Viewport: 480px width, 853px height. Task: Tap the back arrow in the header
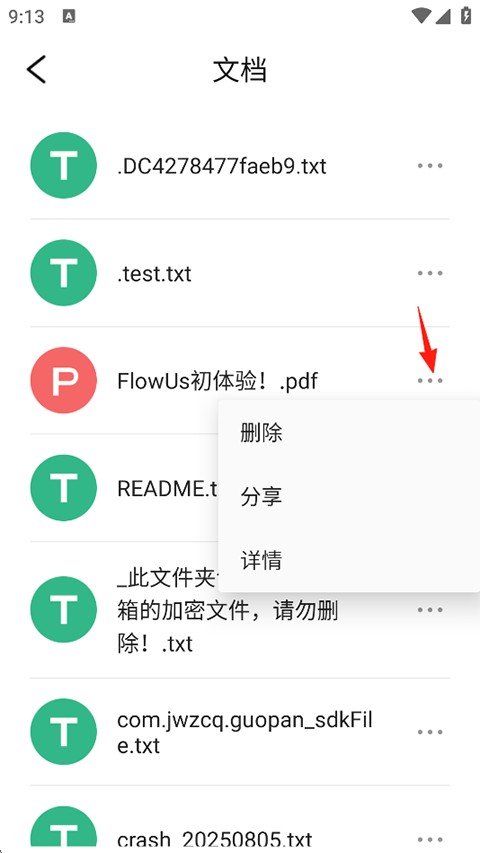(x=36, y=70)
